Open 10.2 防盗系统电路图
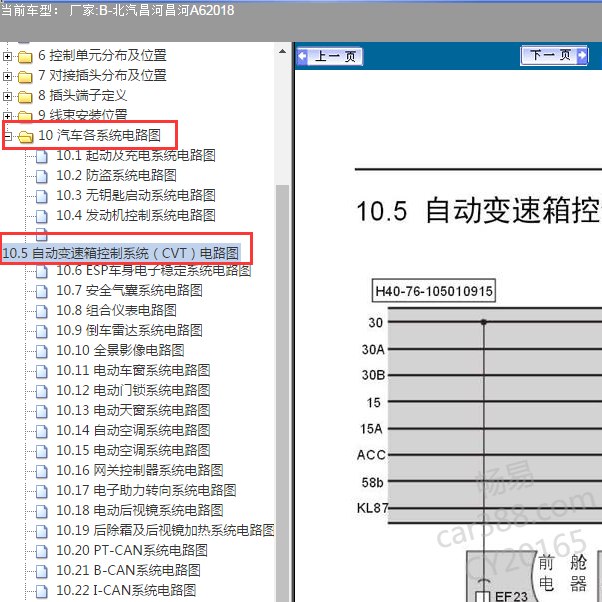The image size is (602, 602). click(116, 175)
